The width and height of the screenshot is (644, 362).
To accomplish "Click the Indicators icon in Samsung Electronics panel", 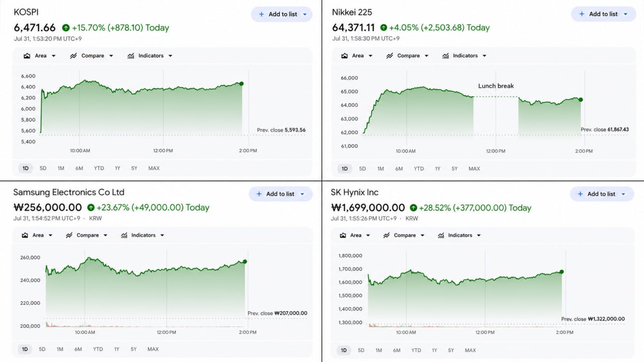I will pyautogui.click(x=124, y=235).
